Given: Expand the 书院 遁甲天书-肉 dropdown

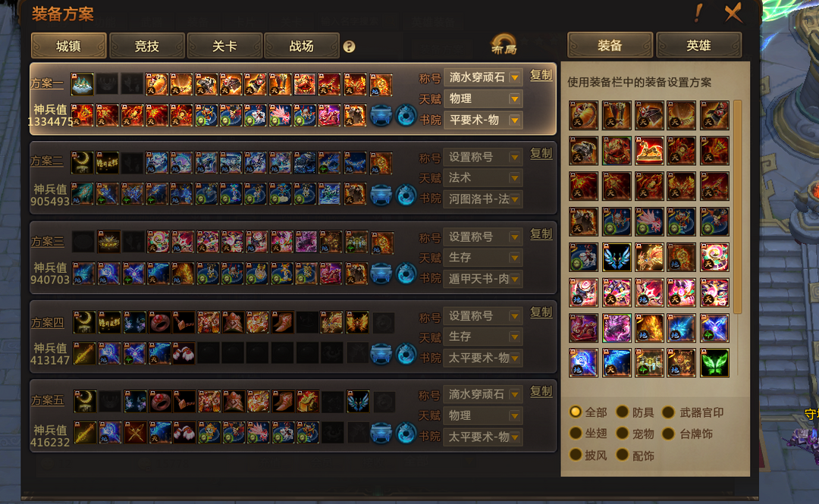Looking at the screenshot, I should (x=482, y=279).
